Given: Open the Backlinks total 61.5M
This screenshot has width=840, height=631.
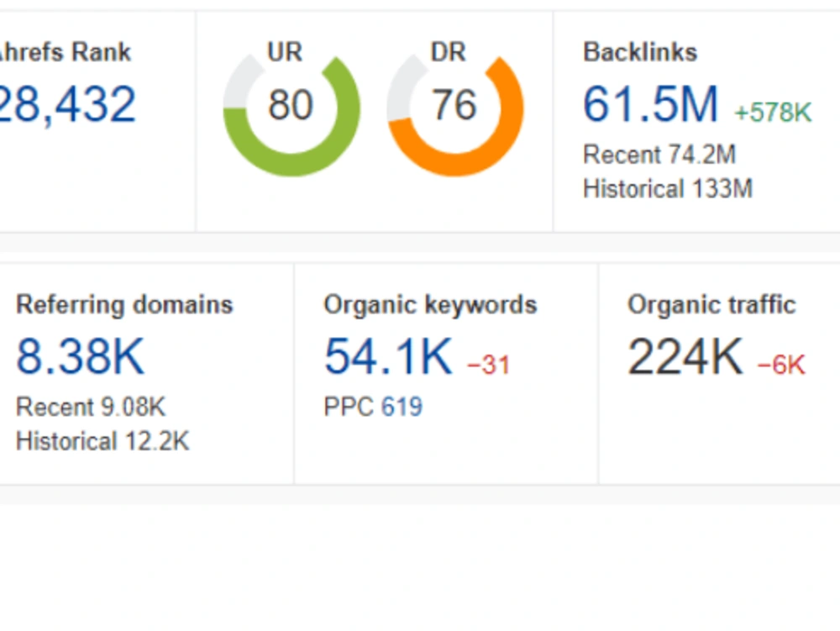Looking at the screenshot, I should click(650, 104).
